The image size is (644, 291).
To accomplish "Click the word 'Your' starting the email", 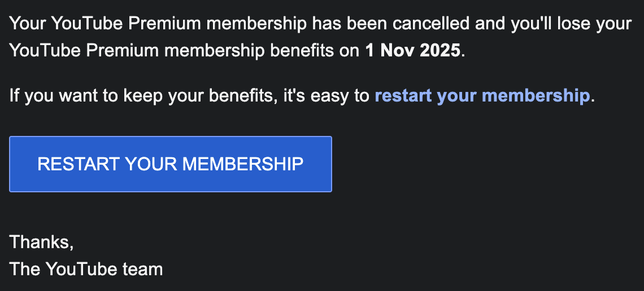I will pyautogui.click(x=28, y=24).
